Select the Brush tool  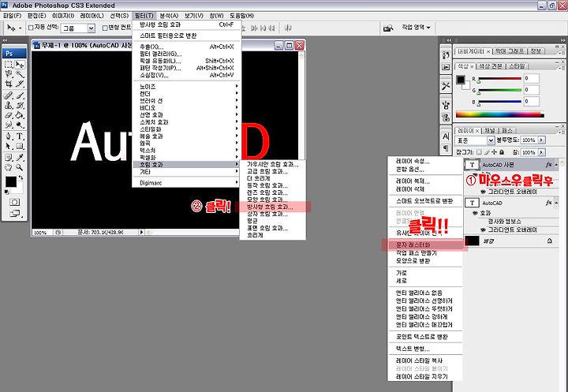pyautogui.click(x=20, y=95)
